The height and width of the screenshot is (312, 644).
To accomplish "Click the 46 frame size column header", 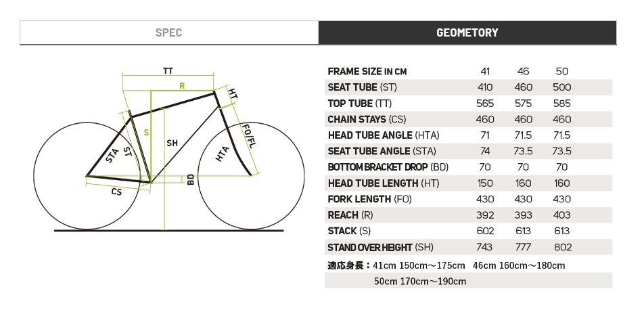I will click(x=524, y=72).
